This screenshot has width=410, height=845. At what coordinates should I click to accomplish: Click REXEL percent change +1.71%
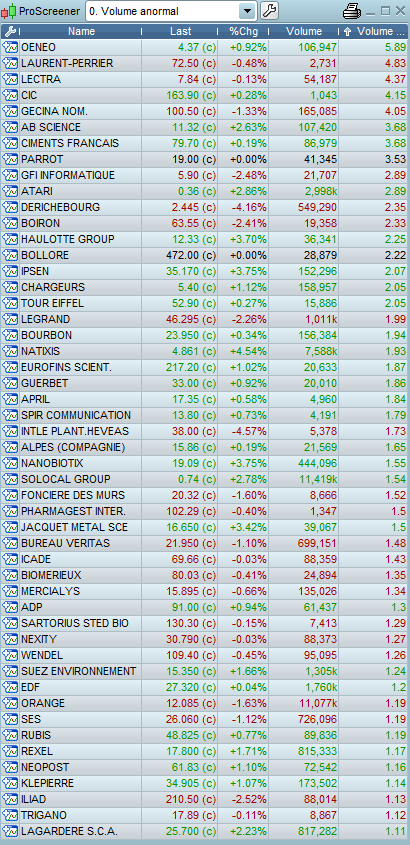point(248,751)
